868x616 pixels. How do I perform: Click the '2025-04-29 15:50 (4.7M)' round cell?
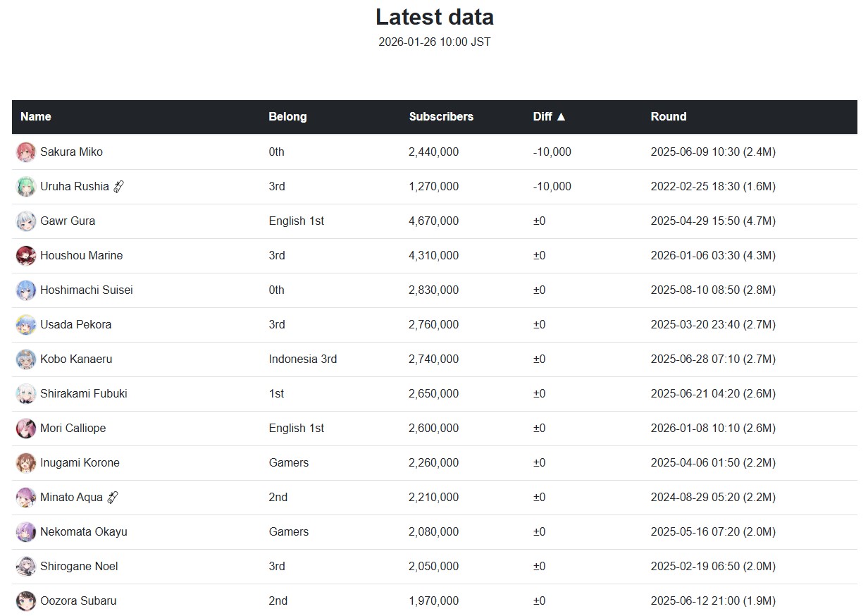coord(713,221)
